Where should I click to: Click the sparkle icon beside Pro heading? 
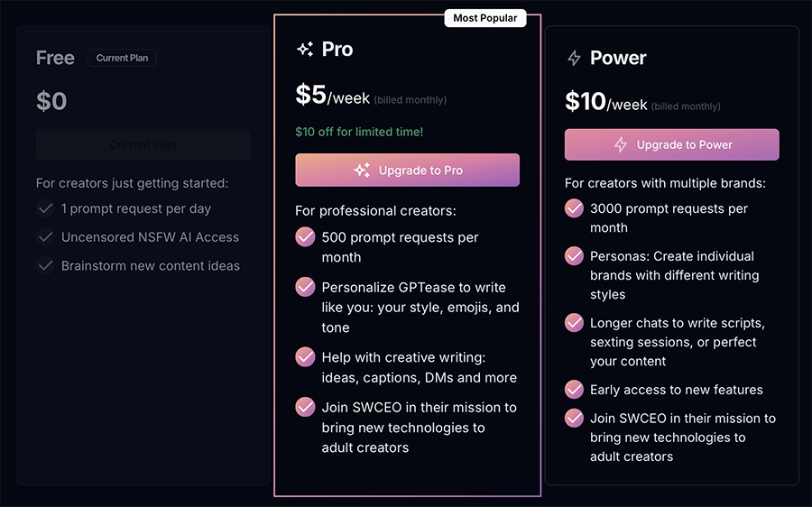coord(305,50)
